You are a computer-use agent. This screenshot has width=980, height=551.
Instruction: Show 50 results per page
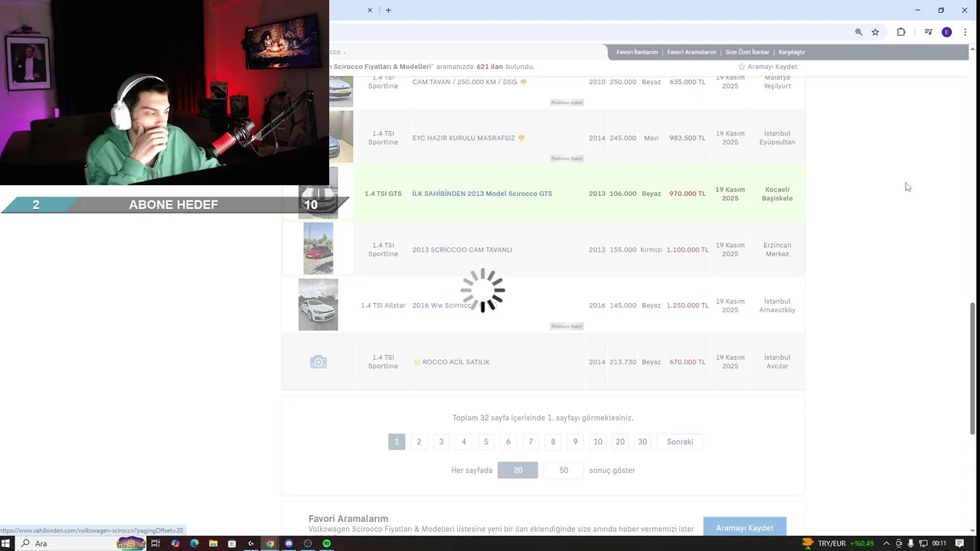click(563, 470)
